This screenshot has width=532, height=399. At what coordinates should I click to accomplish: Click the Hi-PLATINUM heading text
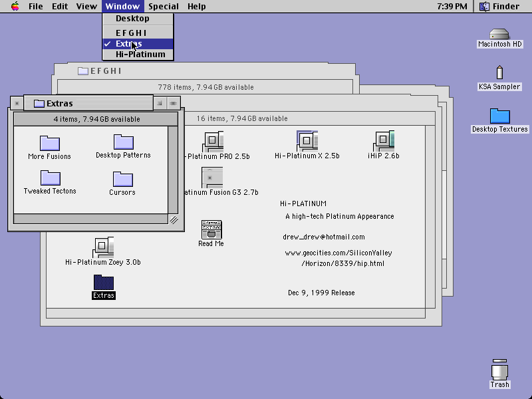coord(303,203)
